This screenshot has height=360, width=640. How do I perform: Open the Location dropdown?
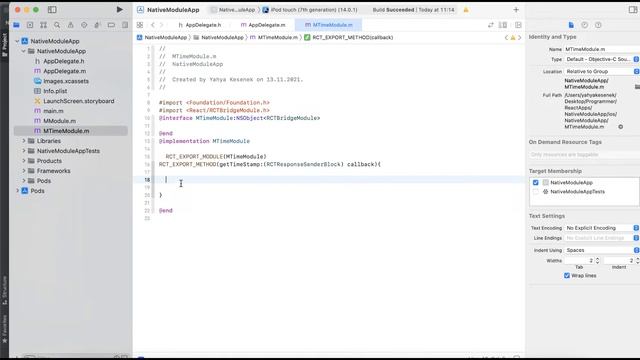[602, 71]
